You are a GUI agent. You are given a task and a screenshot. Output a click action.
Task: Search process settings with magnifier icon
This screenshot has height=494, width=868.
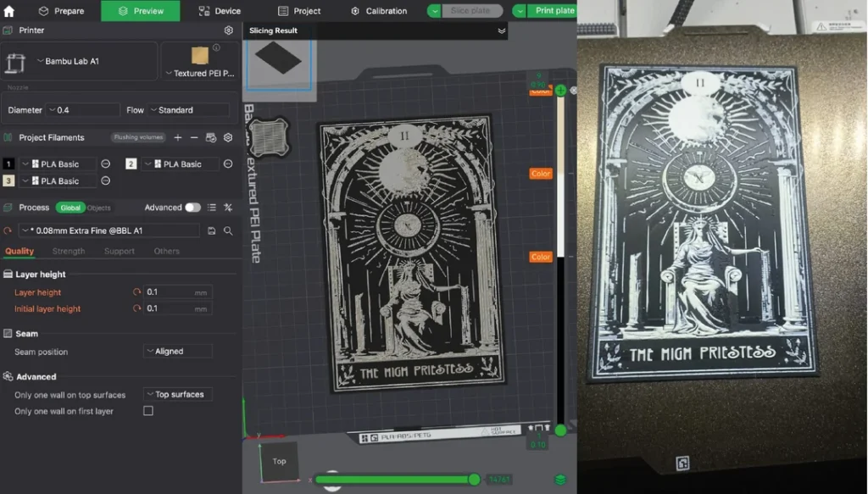pyautogui.click(x=228, y=230)
